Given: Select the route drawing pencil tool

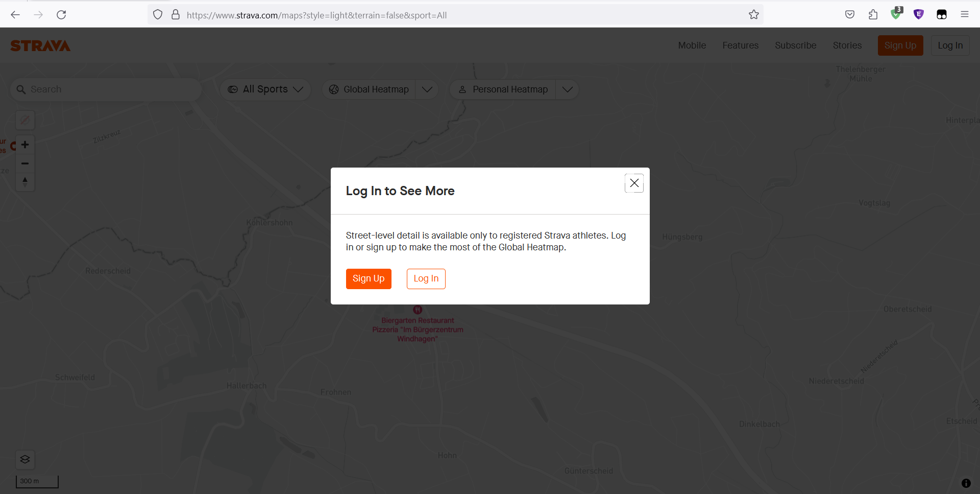Looking at the screenshot, I should (24, 120).
